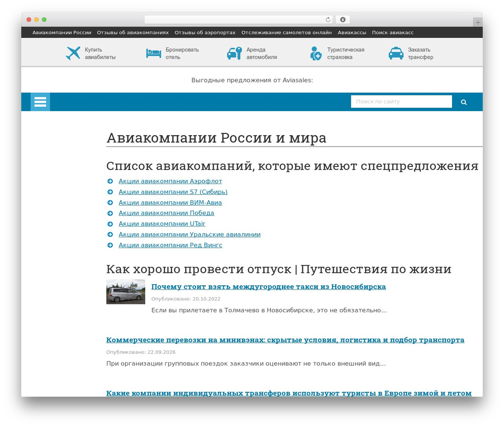Image resolution: width=504 pixels, height=427 pixels.
Task: Click the Туристическая страховка text link
Action: (346, 54)
